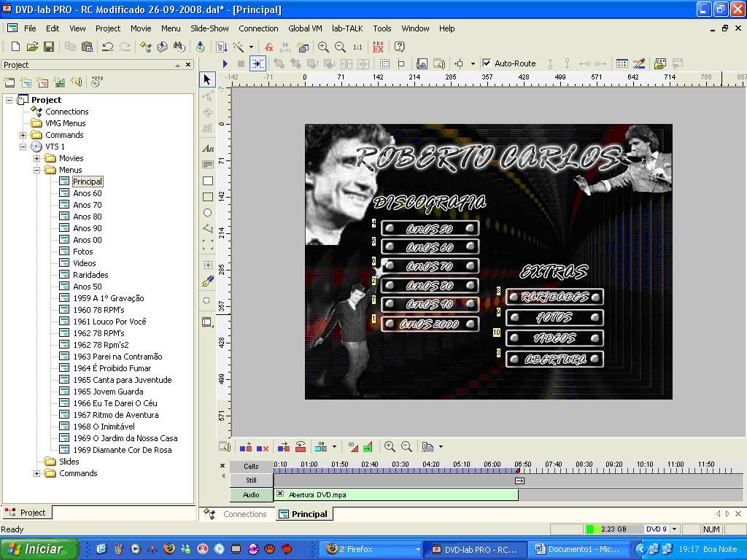
Task: Open the Connections item in tree
Action: (66, 112)
